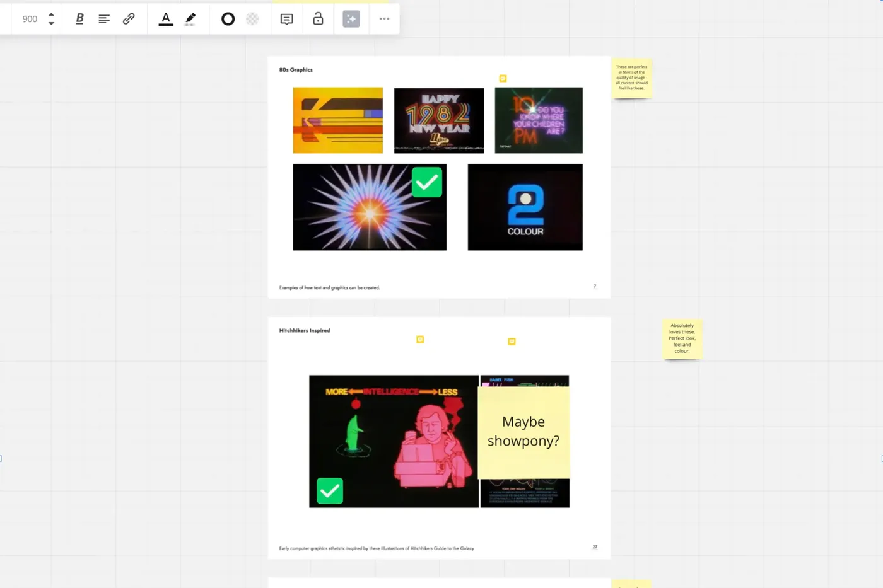Open the text alignment options
The image size is (883, 588).
[104, 19]
